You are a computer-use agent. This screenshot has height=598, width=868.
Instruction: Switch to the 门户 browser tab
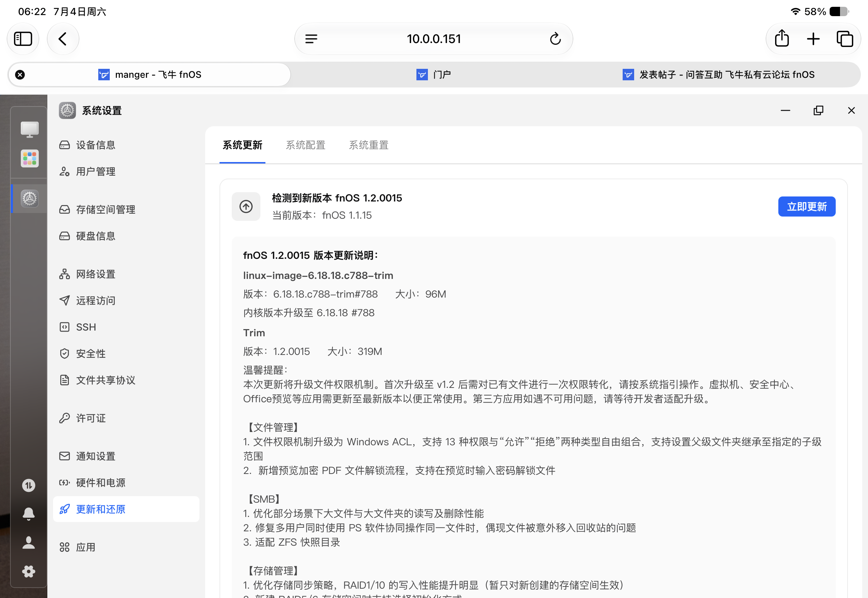434,75
